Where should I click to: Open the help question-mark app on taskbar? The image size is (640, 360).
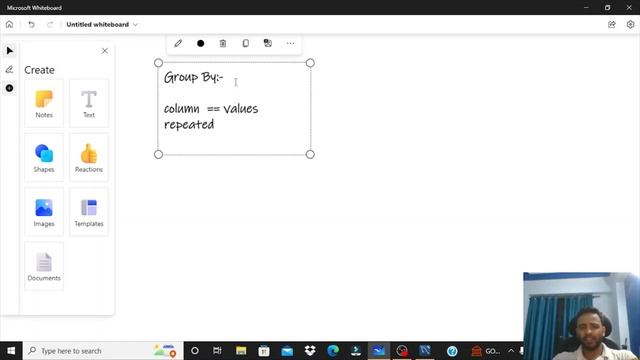[x=452, y=351]
